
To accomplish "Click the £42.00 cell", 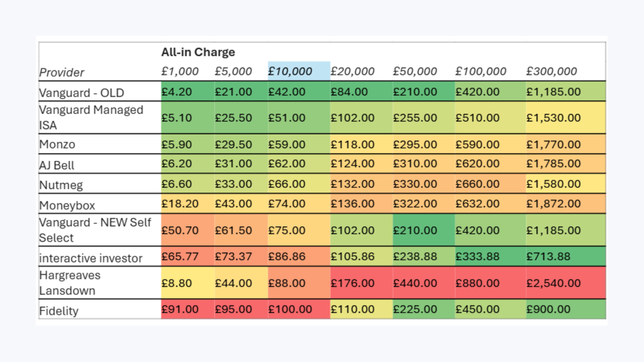I will [299, 92].
